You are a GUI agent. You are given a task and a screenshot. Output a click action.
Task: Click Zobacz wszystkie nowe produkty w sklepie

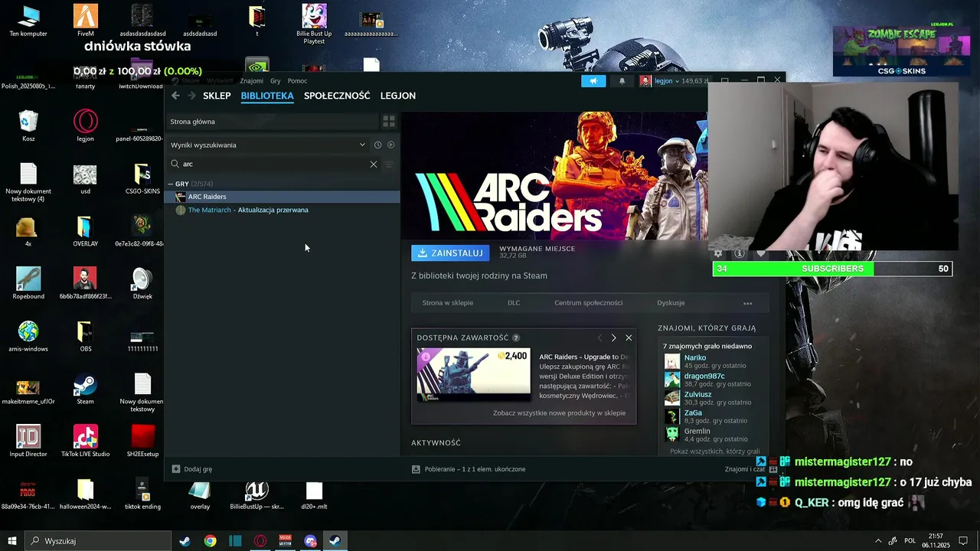click(x=559, y=413)
